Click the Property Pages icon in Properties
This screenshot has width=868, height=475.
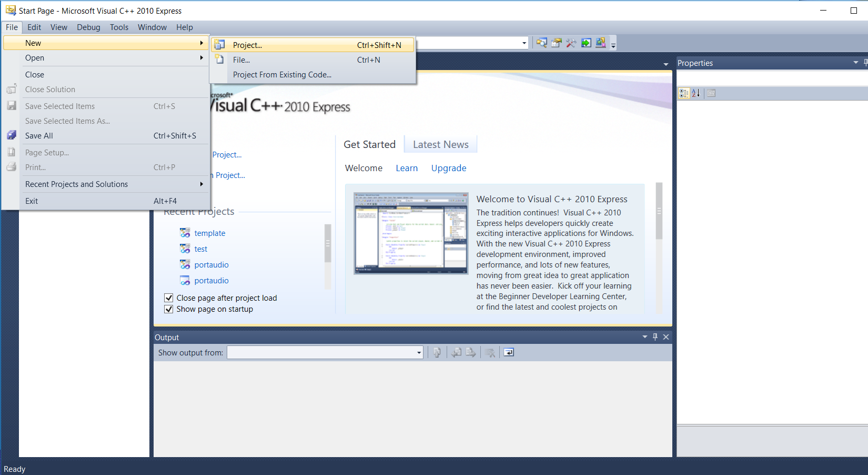(x=711, y=93)
